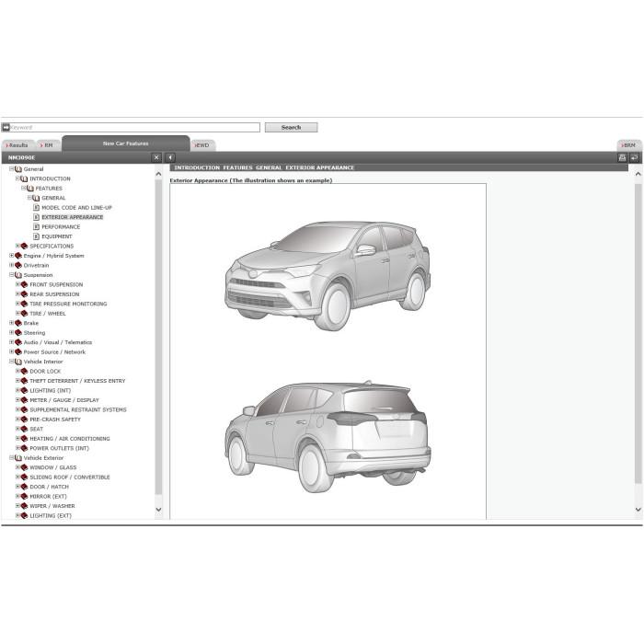Screen dimensions: 644x644
Task: Click the DOOR LOCK book icon
Action: pyautogui.click(x=24, y=372)
